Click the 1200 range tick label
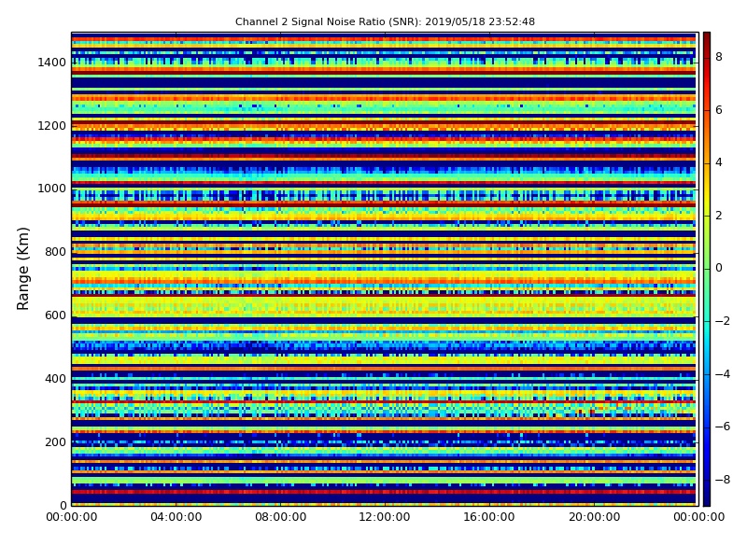The image size is (747, 560). click(x=52, y=126)
